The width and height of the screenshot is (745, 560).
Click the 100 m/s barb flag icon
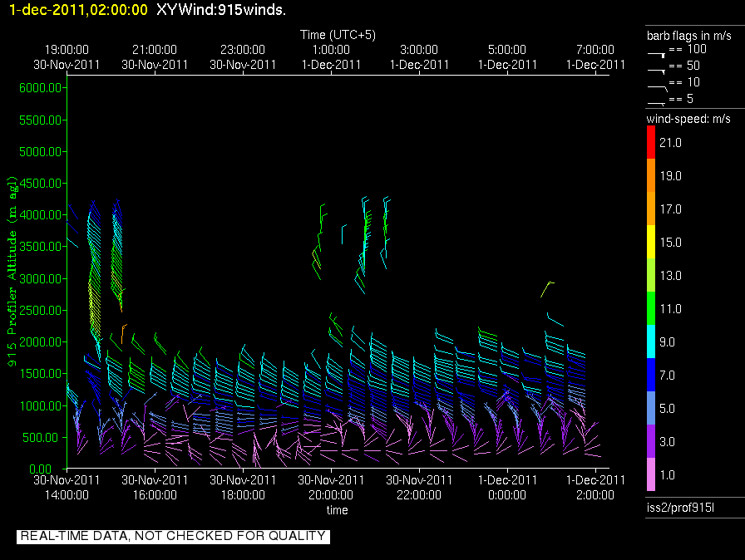coord(657,51)
